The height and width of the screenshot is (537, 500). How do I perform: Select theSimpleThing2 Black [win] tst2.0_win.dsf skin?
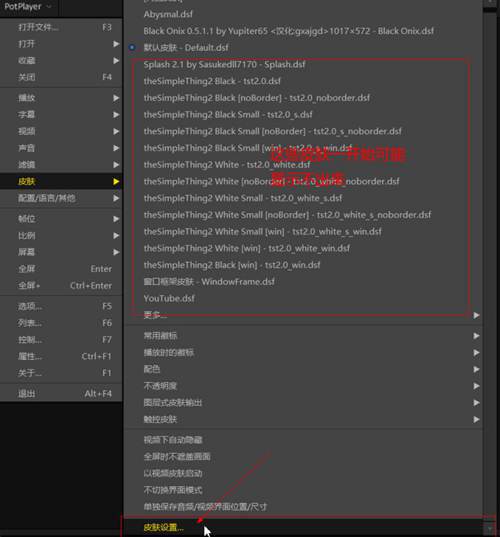coord(303,265)
